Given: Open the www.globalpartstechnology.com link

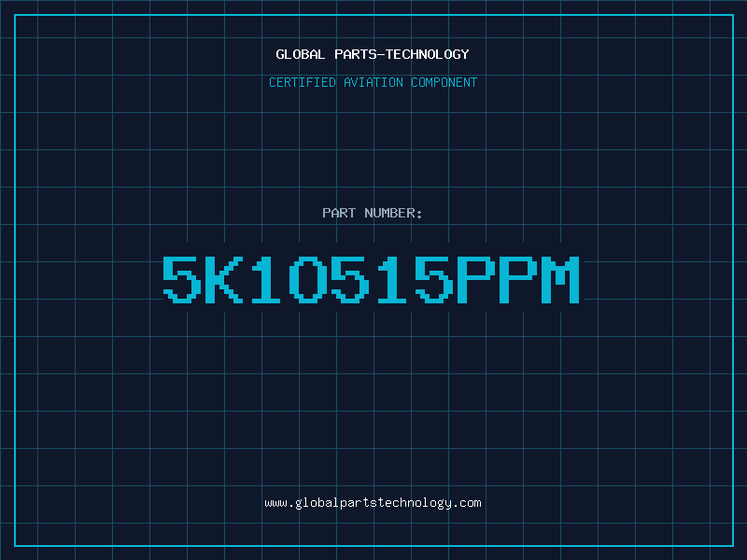Looking at the screenshot, I should [x=373, y=503].
